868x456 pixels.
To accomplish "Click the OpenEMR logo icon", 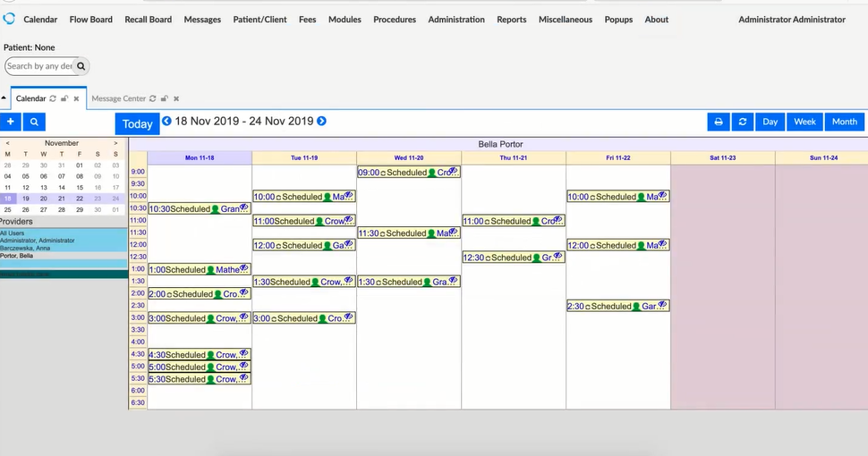I will [x=9, y=18].
